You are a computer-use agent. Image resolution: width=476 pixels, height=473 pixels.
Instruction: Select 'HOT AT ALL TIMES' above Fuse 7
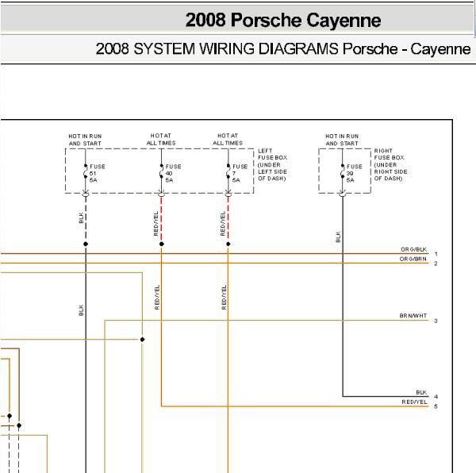pyautogui.click(x=228, y=140)
